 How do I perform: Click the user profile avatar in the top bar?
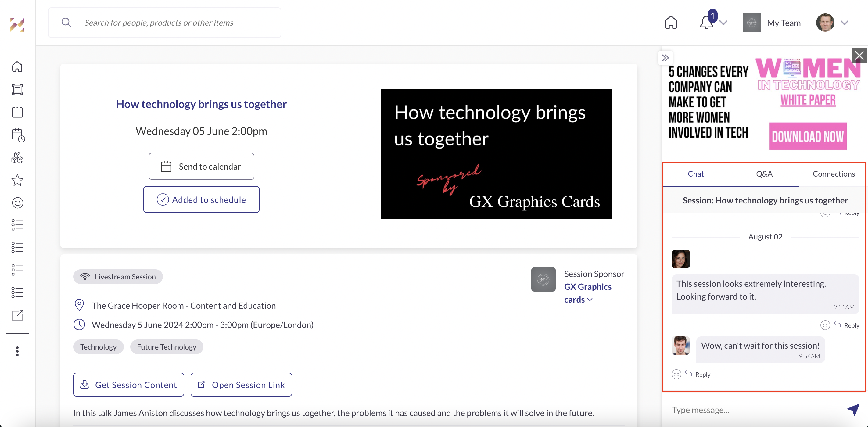[x=825, y=23]
